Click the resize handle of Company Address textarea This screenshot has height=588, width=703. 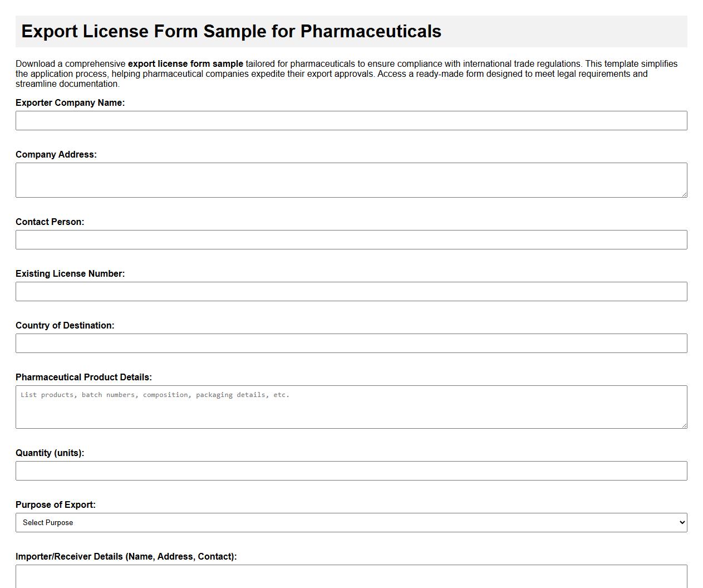click(685, 195)
